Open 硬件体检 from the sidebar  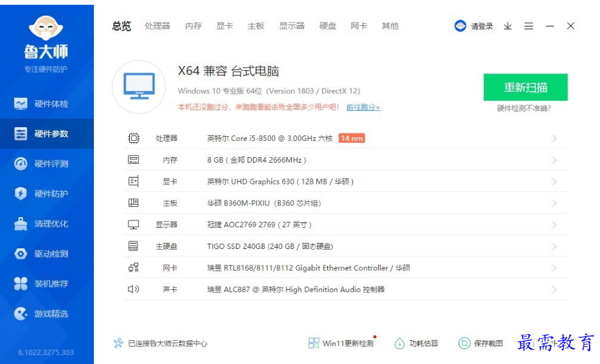pyautogui.click(x=47, y=103)
